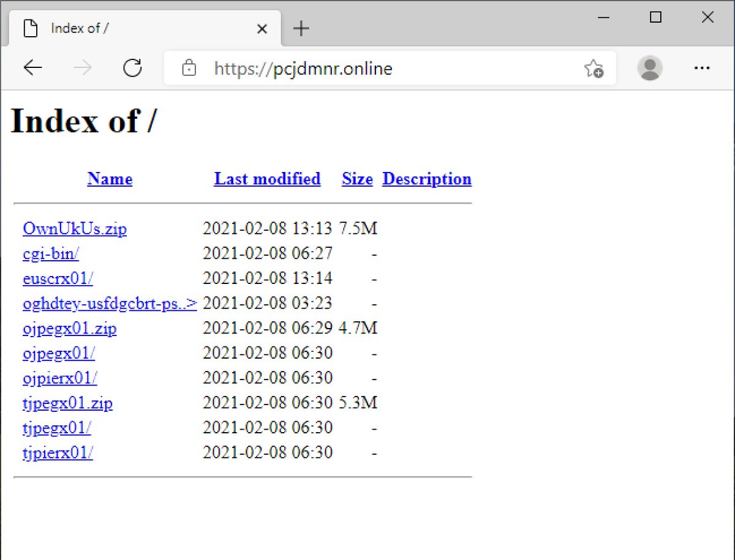Close the browser window
735x560 pixels.
(x=707, y=18)
